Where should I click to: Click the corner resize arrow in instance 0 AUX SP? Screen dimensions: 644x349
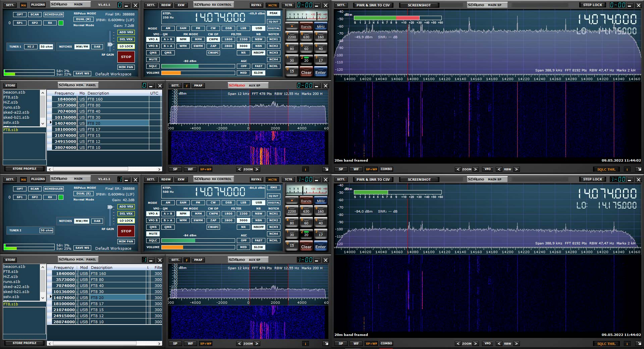(326, 169)
